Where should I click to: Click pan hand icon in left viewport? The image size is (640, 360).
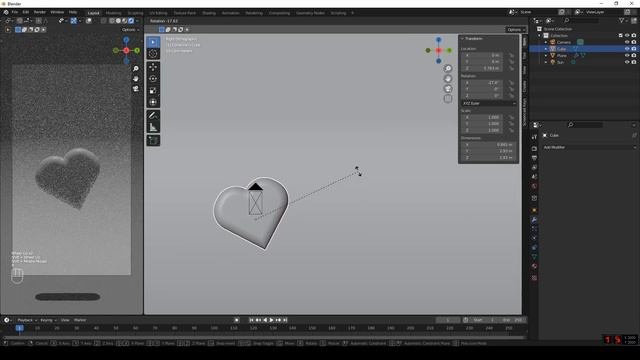point(136,78)
